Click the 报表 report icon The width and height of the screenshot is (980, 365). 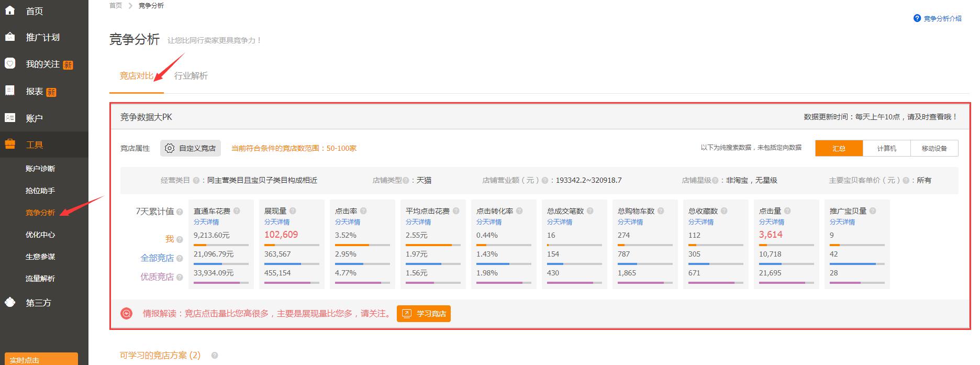[10, 91]
